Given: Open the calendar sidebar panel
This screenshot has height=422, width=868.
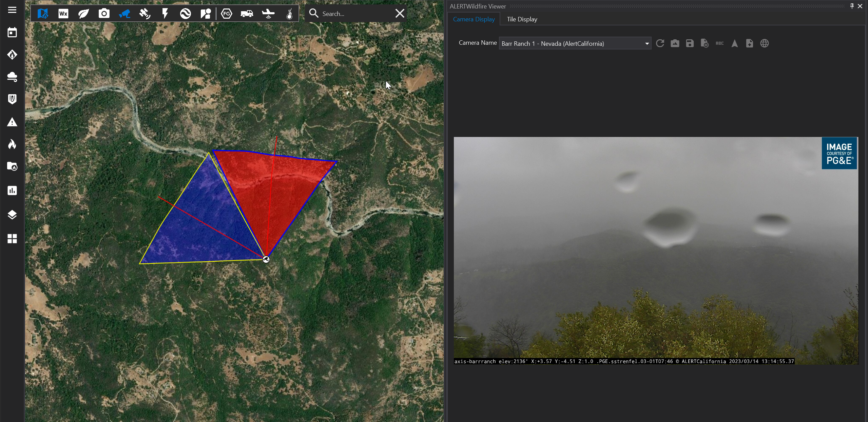Looking at the screenshot, I should coord(12,33).
